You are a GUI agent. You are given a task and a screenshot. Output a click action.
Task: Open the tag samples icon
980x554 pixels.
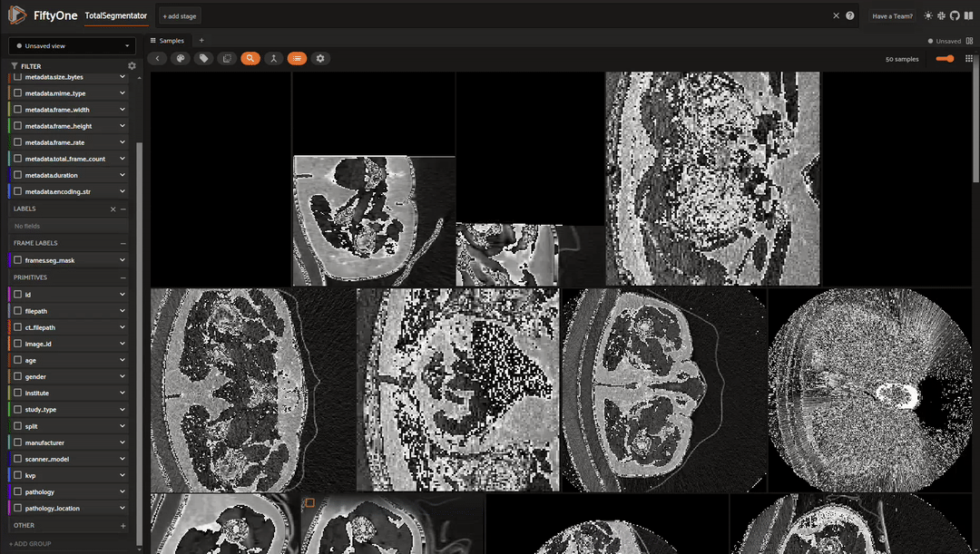(x=203, y=58)
